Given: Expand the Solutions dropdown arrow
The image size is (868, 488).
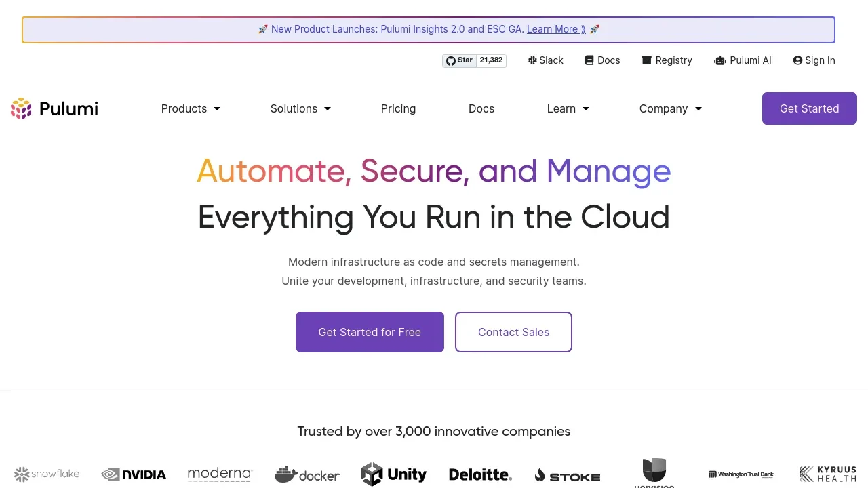Looking at the screenshot, I should [x=328, y=108].
